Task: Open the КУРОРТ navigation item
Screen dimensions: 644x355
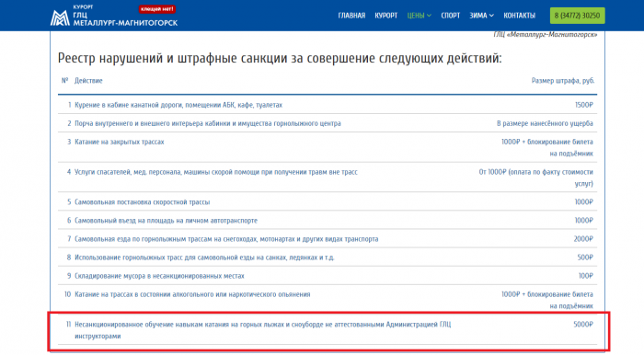Action: [386, 16]
